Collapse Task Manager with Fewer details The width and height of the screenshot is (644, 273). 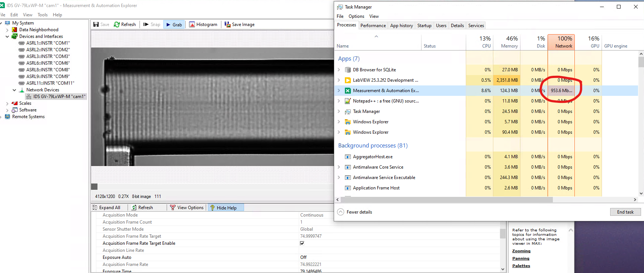355,212
